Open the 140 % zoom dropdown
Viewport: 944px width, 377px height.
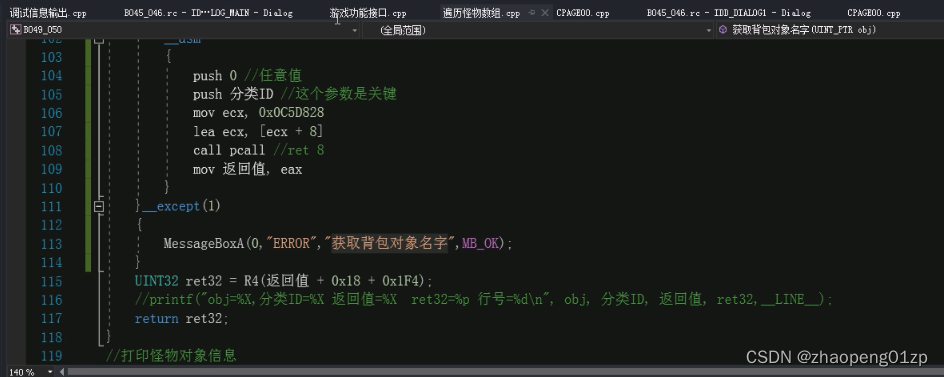coord(50,372)
